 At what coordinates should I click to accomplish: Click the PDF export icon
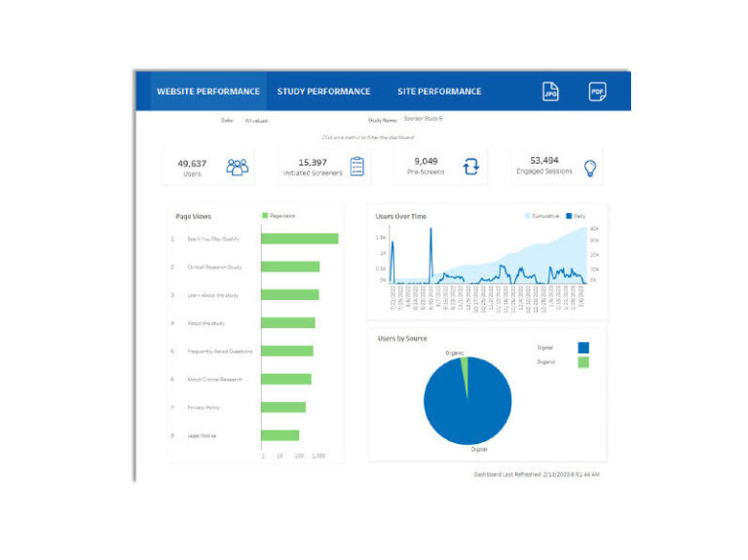pos(597,92)
